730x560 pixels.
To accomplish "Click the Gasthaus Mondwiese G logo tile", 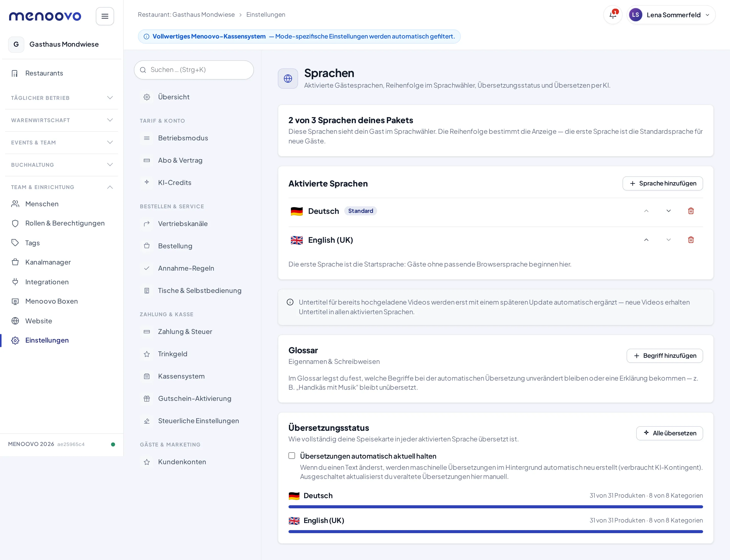I will click(16, 44).
